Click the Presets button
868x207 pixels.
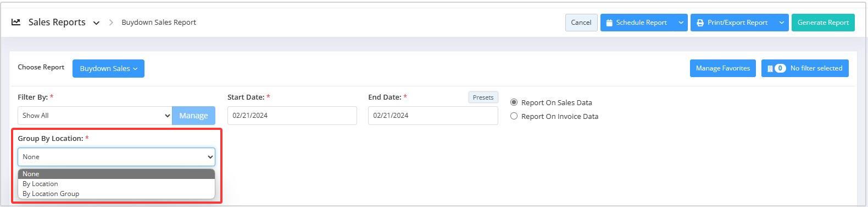tap(483, 97)
